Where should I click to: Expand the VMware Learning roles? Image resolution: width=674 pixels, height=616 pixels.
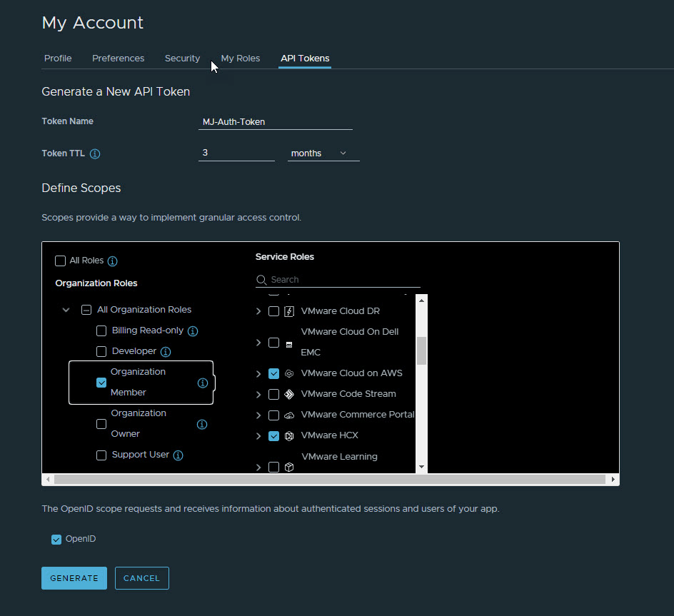[x=258, y=467]
